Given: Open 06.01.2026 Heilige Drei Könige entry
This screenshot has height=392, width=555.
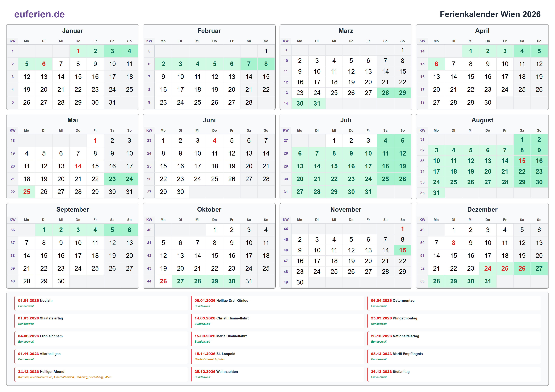Looking at the screenshot, I should [277, 303].
